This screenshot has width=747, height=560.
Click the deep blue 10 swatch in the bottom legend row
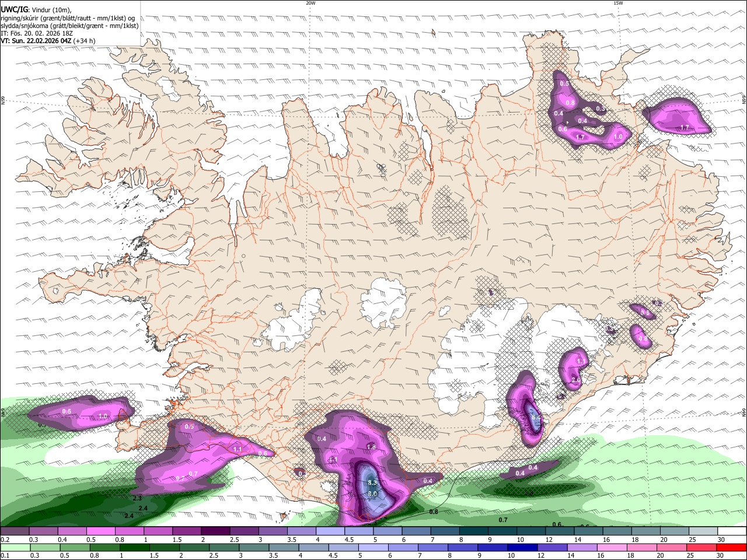[522, 548]
